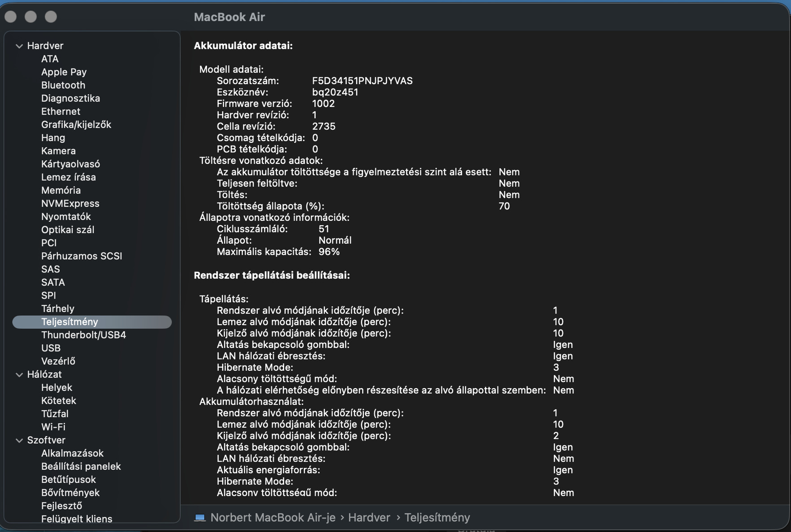Open the Diagnosztika entry

(70, 99)
